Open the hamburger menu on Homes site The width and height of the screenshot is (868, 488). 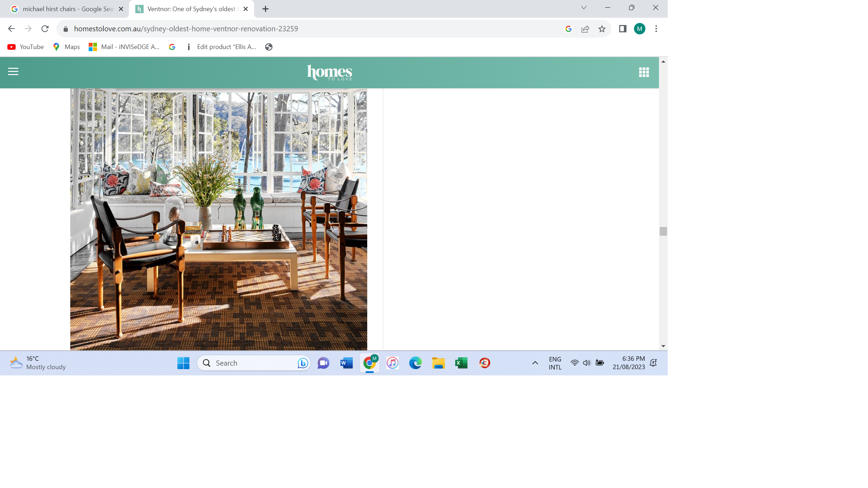13,72
